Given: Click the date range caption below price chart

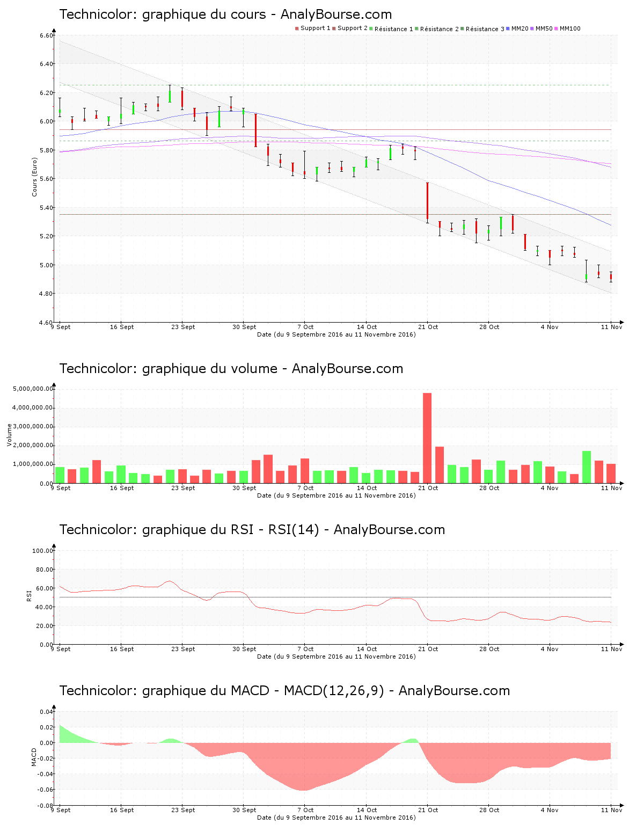Looking at the screenshot, I should click(x=336, y=334).
